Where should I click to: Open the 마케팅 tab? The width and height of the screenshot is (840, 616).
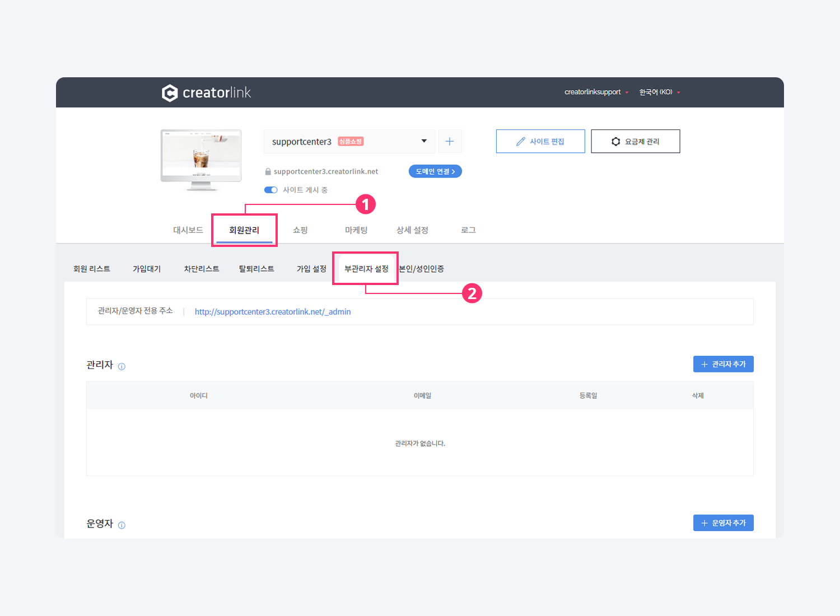tap(356, 230)
